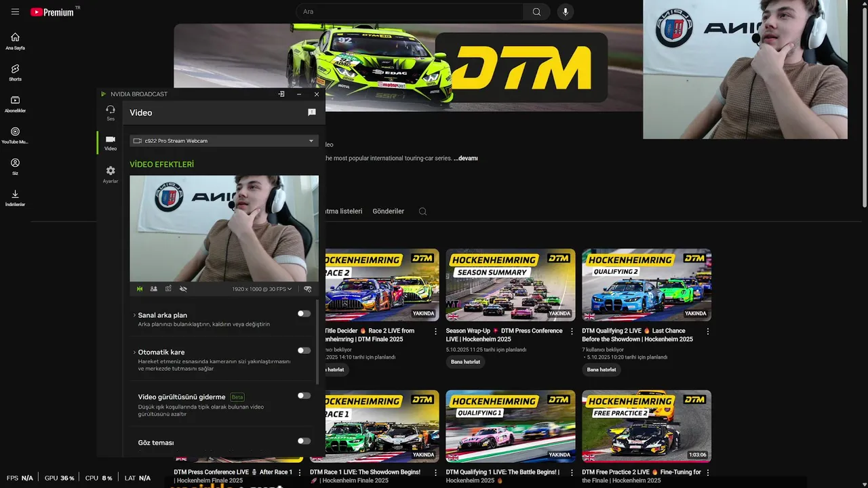Expand Sanal arka plan settings chevron
Image resolution: width=868 pixels, height=488 pixels.
point(134,315)
